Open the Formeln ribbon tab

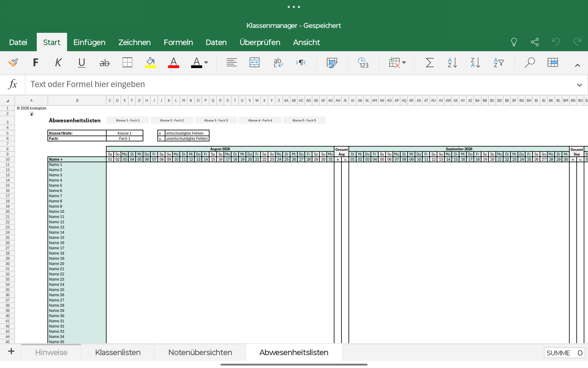click(178, 42)
